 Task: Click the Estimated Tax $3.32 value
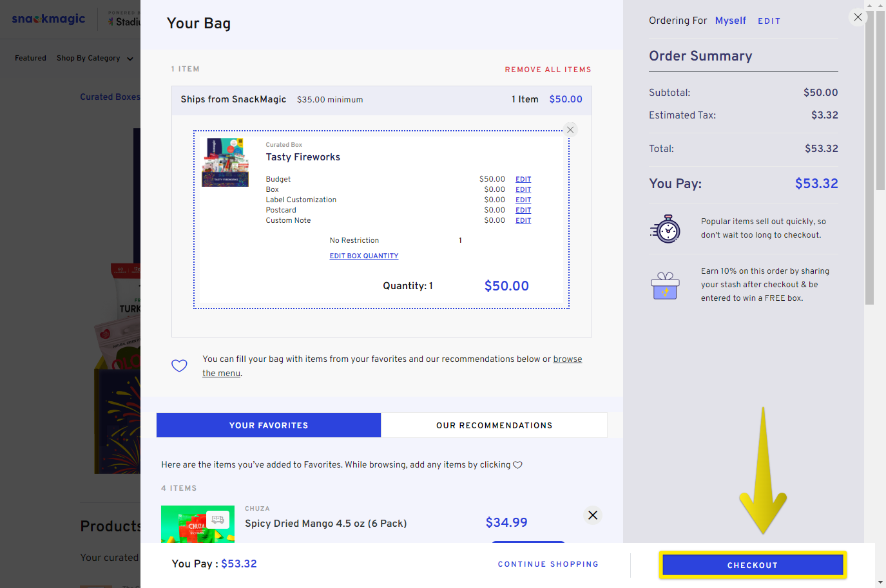[825, 115]
